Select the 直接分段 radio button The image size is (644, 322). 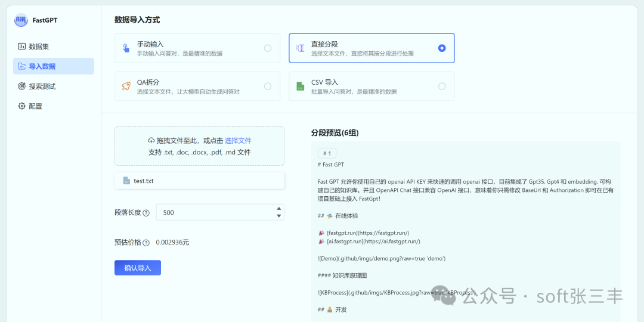tap(442, 48)
